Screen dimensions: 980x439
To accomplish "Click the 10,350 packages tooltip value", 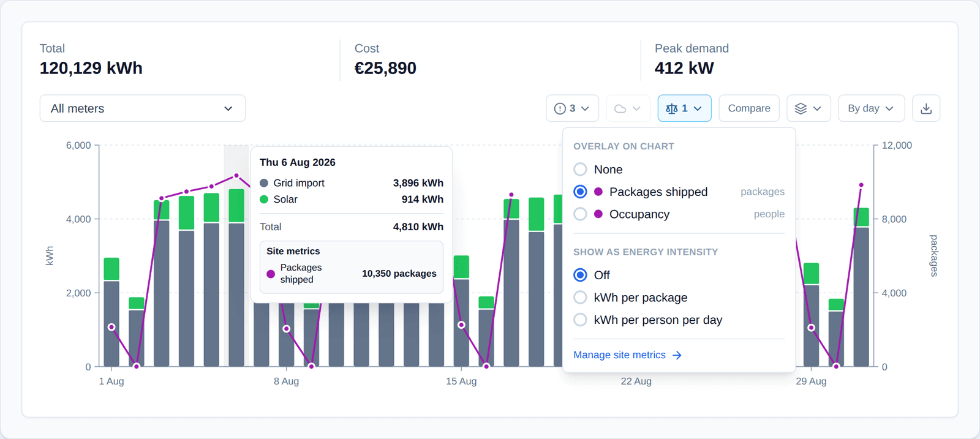I will point(399,274).
